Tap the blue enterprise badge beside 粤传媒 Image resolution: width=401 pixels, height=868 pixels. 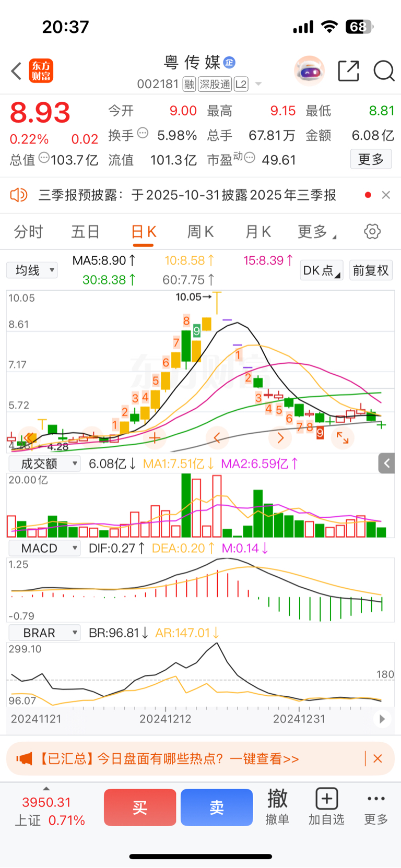[x=229, y=63]
